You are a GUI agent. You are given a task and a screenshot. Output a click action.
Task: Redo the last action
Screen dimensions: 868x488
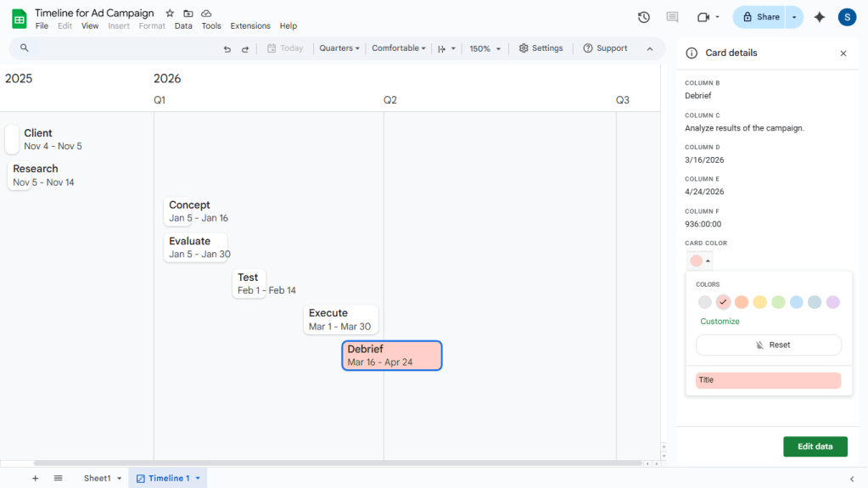pos(244,48)
